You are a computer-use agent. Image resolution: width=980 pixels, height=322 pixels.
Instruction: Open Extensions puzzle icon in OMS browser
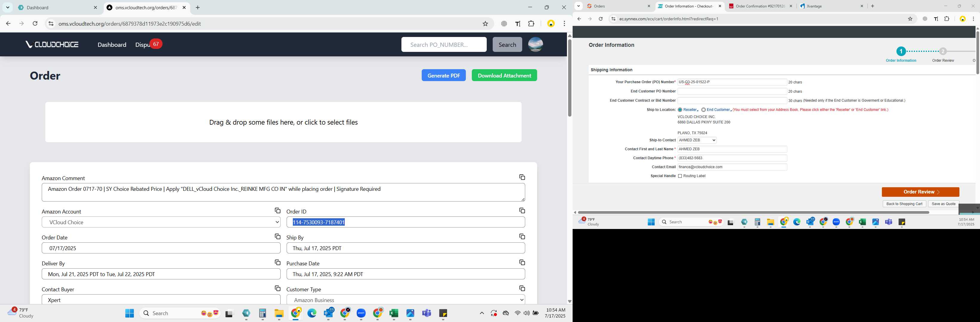pyautogui.click(x=531, y=24)
